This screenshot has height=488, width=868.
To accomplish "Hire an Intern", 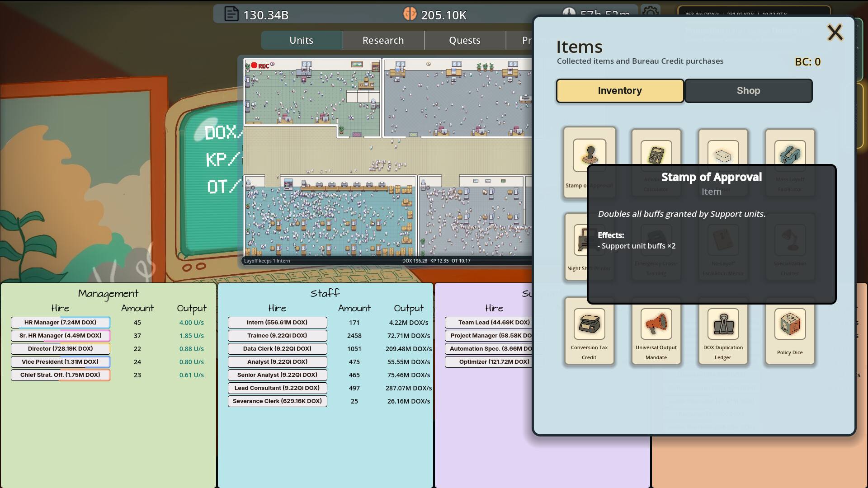I will click(277, 323).
